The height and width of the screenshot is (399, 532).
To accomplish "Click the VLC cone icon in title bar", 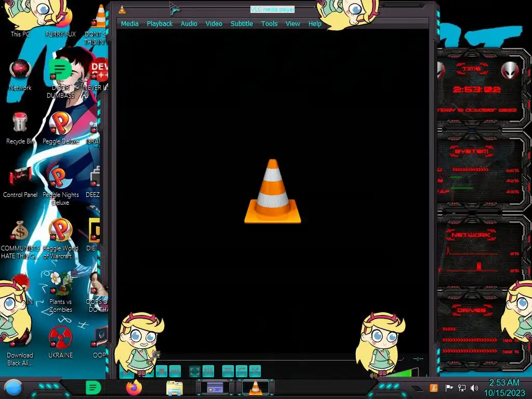I will [x=122, y=9].
